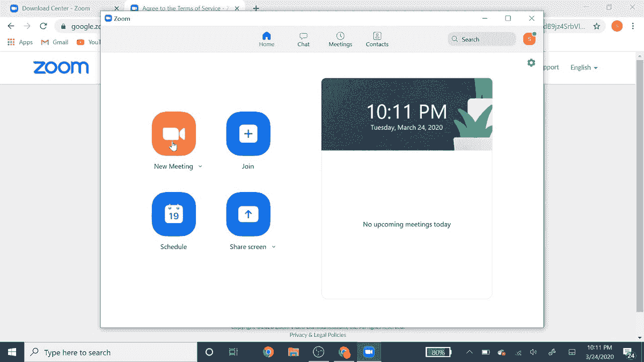Switch to the Chat tab
The image size is (644, 362).
point(304,40)
